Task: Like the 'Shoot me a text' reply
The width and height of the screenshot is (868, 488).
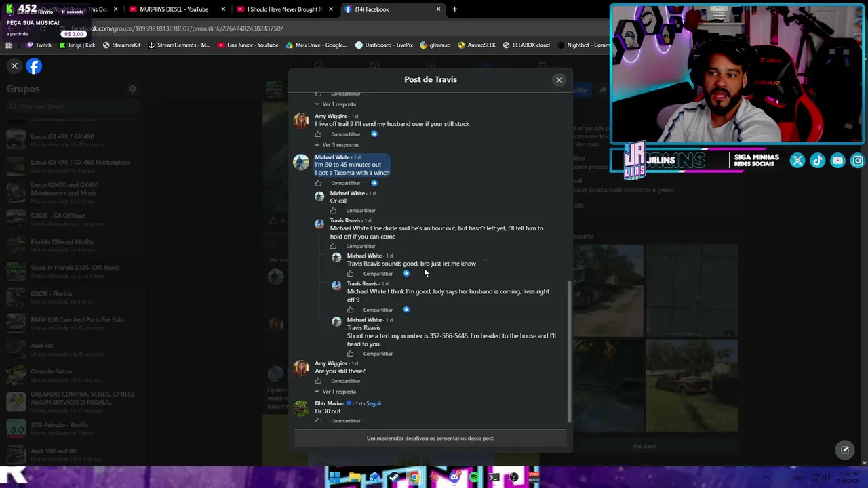Action: pos(351,354)
